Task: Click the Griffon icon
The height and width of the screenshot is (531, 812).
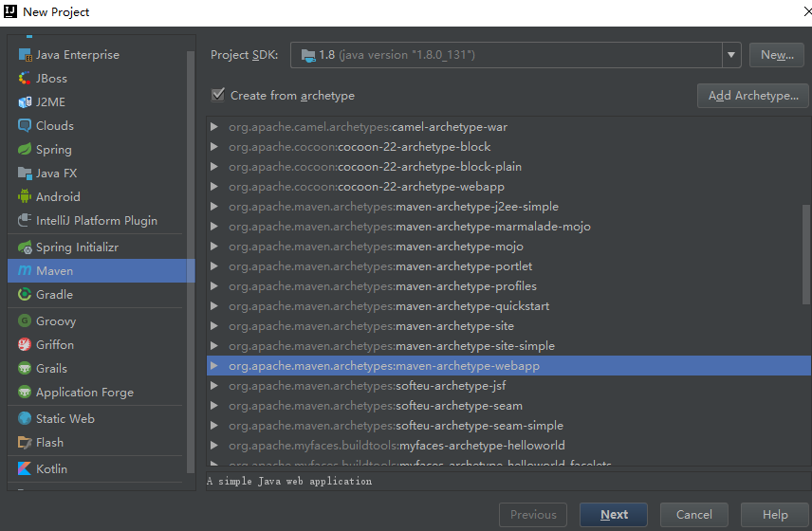Action: tap(25, 345)
